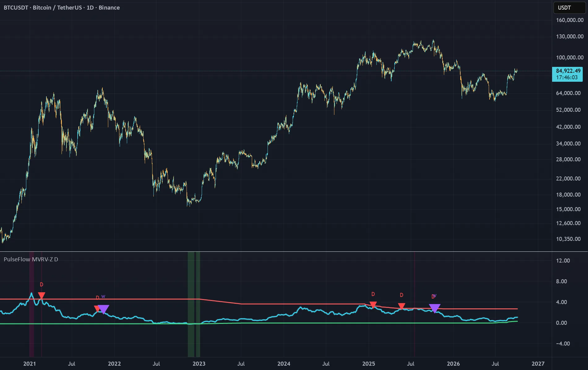Screen dimensions: 588x370
Task: Click the 42,000.00 price axis label
Action: pos(569,127)
